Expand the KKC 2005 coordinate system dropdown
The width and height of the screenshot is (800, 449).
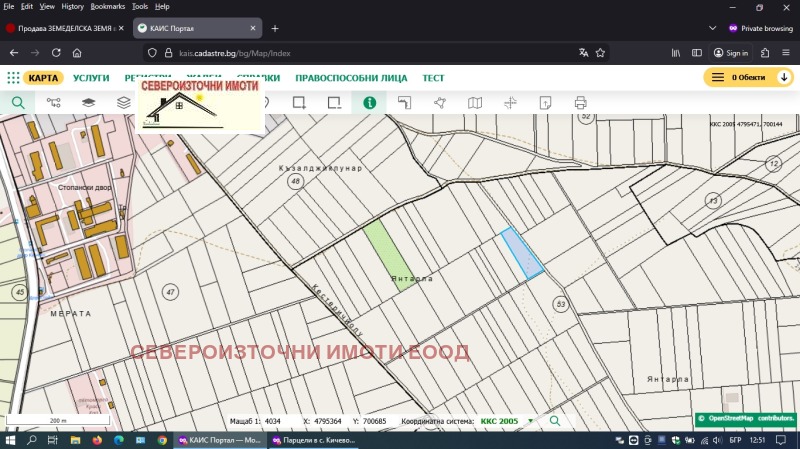pos(530,421)
